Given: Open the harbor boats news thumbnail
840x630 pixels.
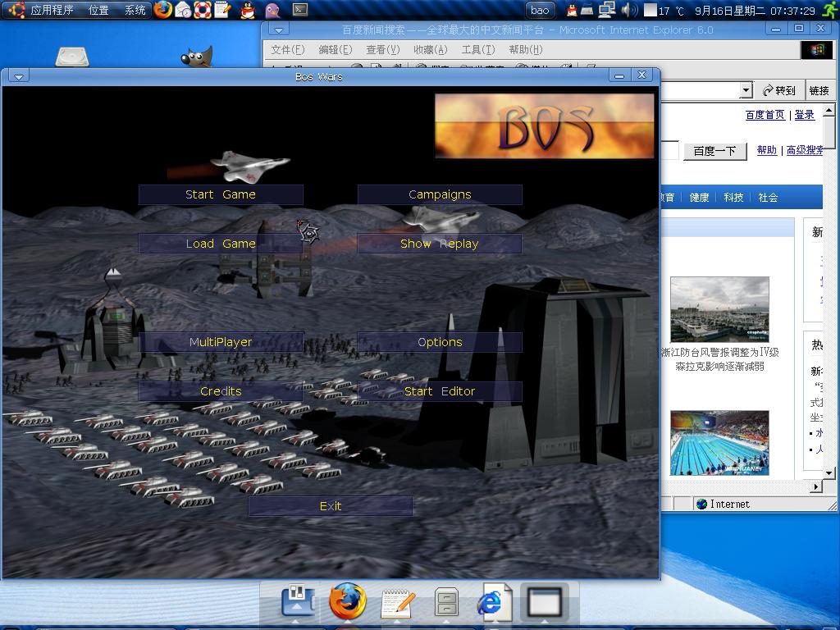Looking at the screenshot, I should tap(719, 309).
